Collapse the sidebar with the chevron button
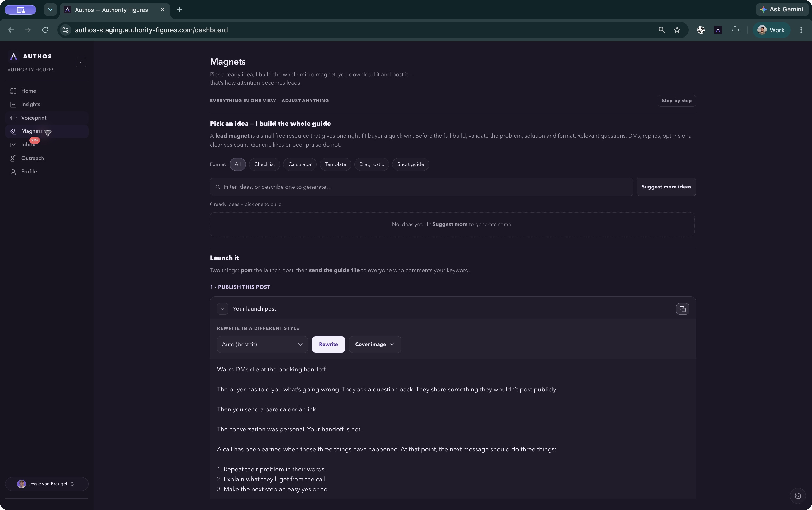 point(81,62)
